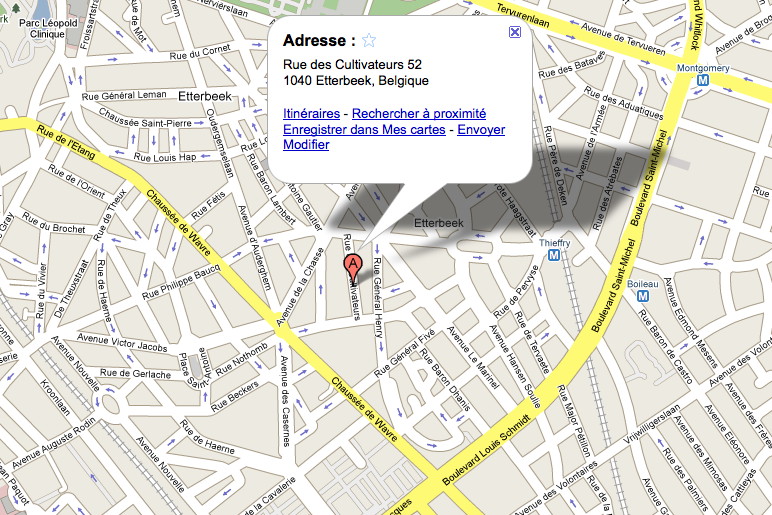Click the Rue Père de Deken label

click(555, 165)
